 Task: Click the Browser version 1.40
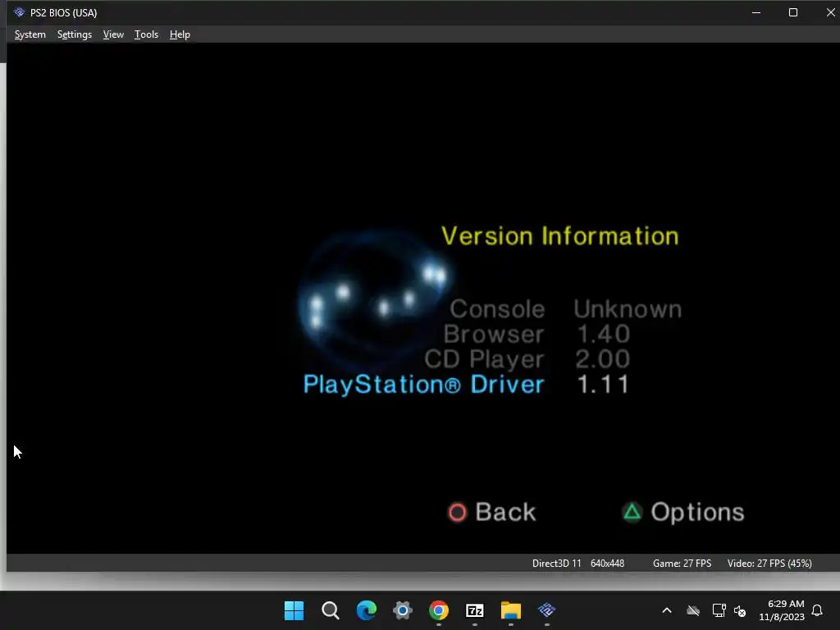tap(603, 335)
